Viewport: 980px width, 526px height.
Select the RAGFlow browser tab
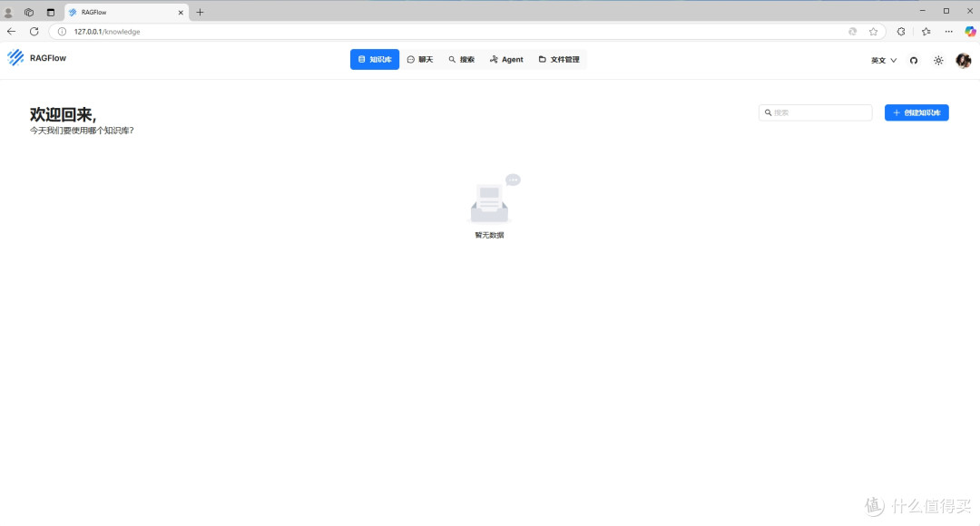tap(126, 13)
